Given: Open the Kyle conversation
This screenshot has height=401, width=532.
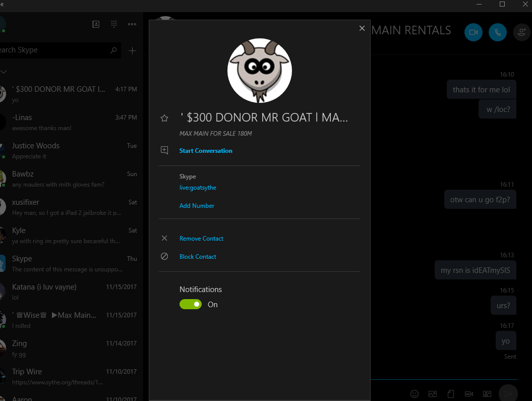Looking at the screenshot, I should (71, 236).
